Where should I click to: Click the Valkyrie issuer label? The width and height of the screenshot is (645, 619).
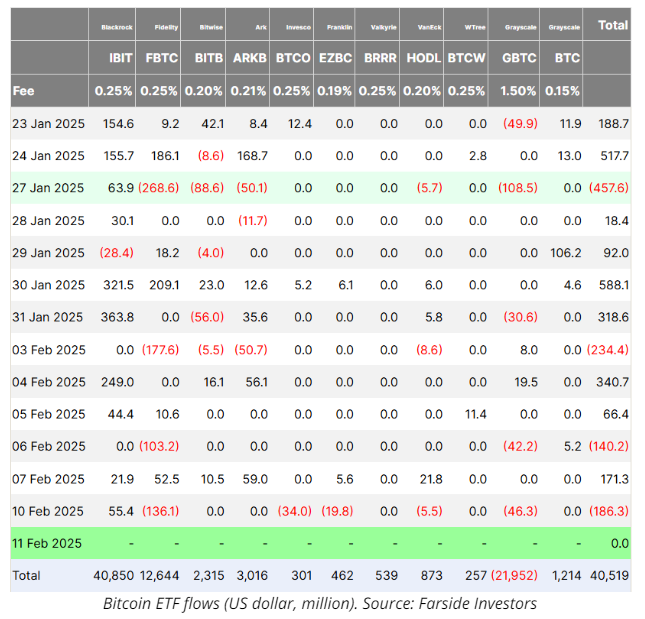[383, 28]
